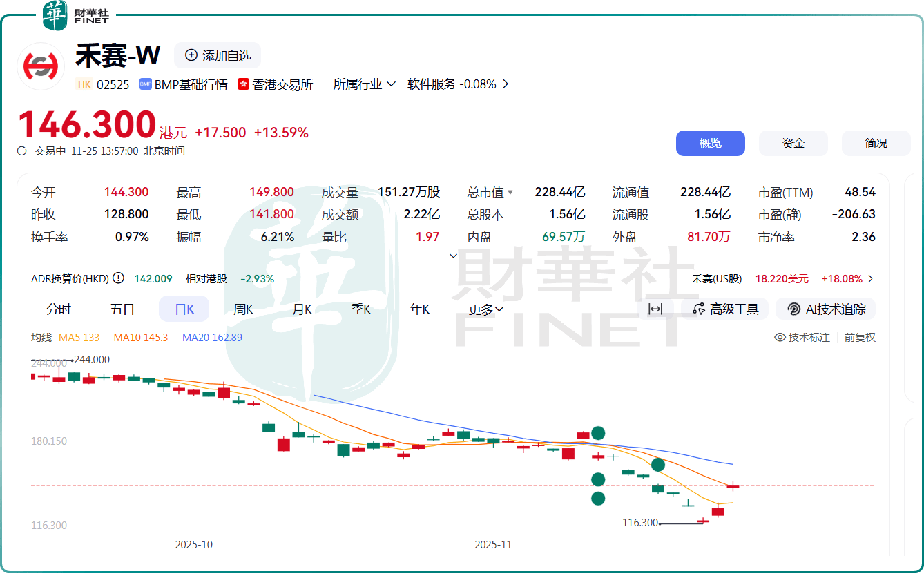Toggle 前复权 price adjustment mode

860,337
